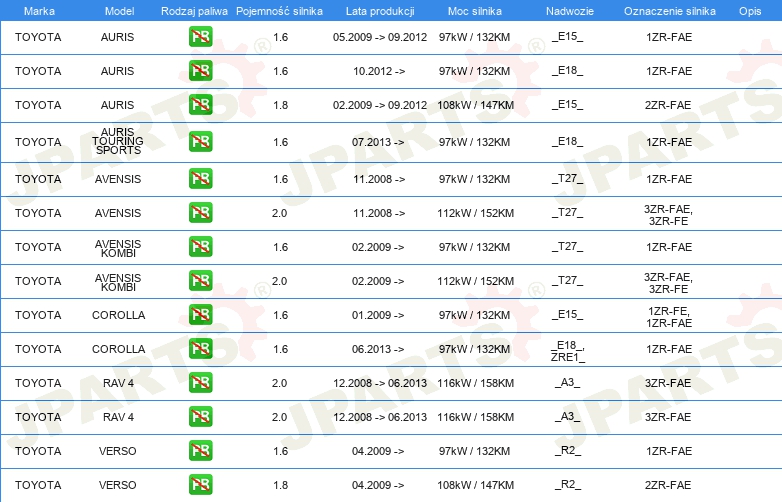The height and width of the screenshot is (502, 782).
Task: Click the '_E15_' body code in the AURIS 1.8 row
Action: tap(568, 105)
